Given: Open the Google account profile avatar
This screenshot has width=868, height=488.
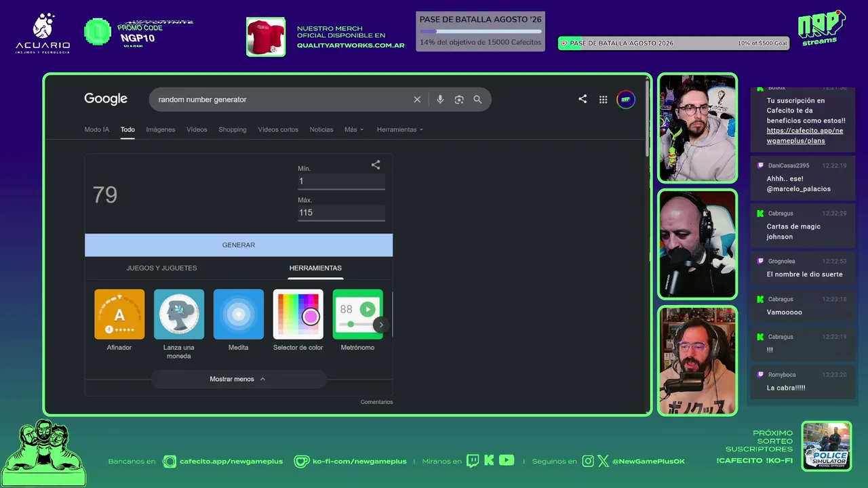Looking at the screenshot, I should pos(626,100).
